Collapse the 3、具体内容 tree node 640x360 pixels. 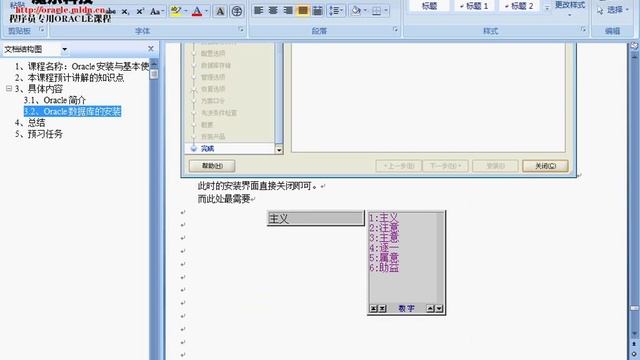[x=9, y=89]
